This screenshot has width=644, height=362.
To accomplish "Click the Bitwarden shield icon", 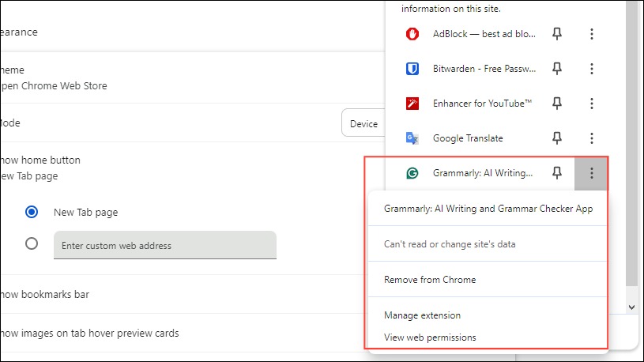I will [x=412, y=69].
